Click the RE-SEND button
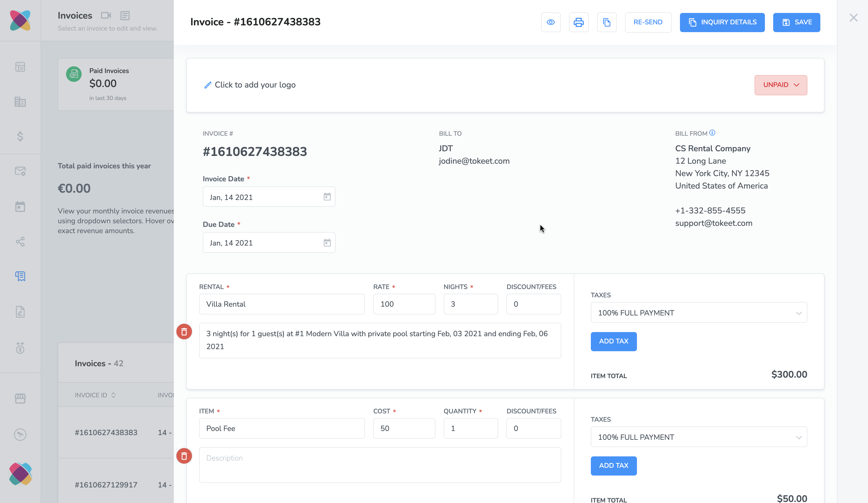 coord(648,22)
